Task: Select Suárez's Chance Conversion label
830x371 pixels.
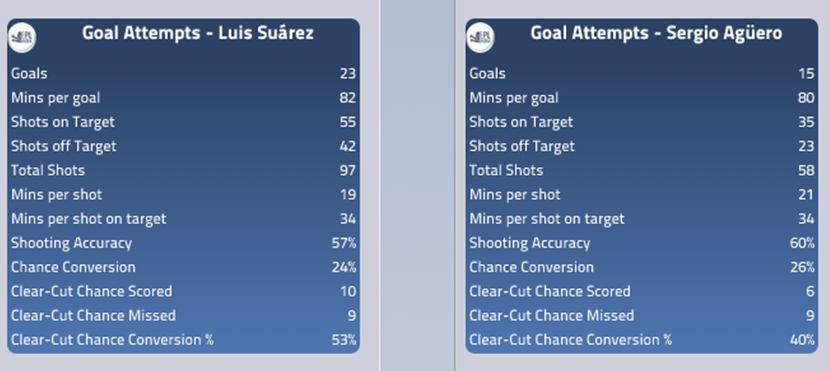Action: (x=73, y=267)
